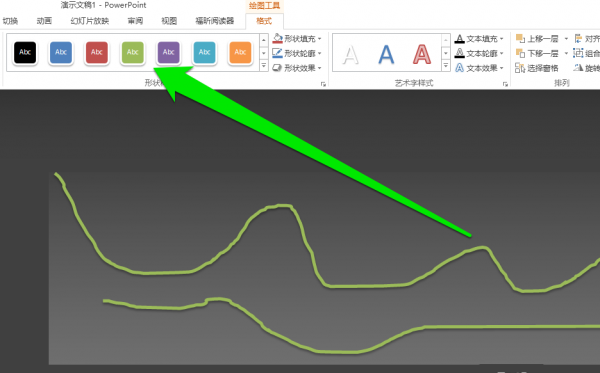
Task: Click the 组合 group objects icon
Action: tap(578, 53)
